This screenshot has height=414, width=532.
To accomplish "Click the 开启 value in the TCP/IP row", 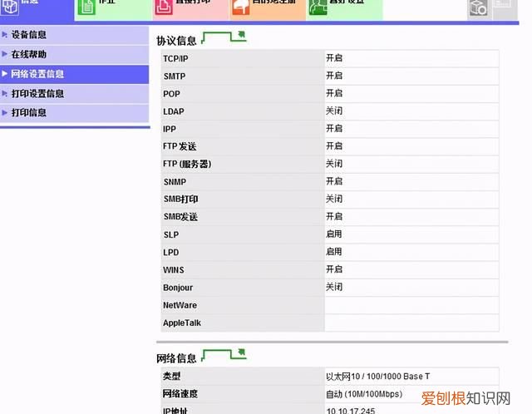I will click(x=334, y=58).
